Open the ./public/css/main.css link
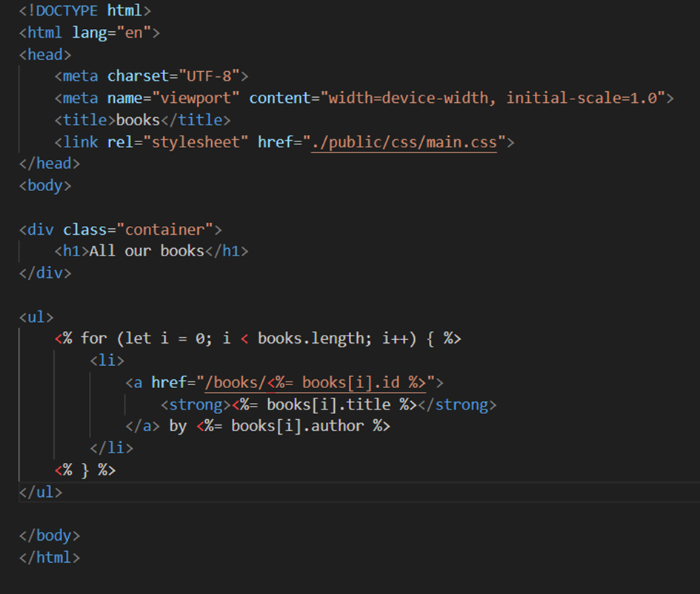The width and height of the screenshot is (700, 594). click(404, 142)
